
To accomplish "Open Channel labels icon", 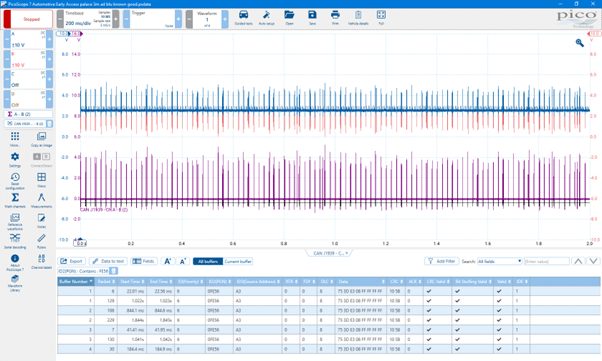I will coord(41,261).
